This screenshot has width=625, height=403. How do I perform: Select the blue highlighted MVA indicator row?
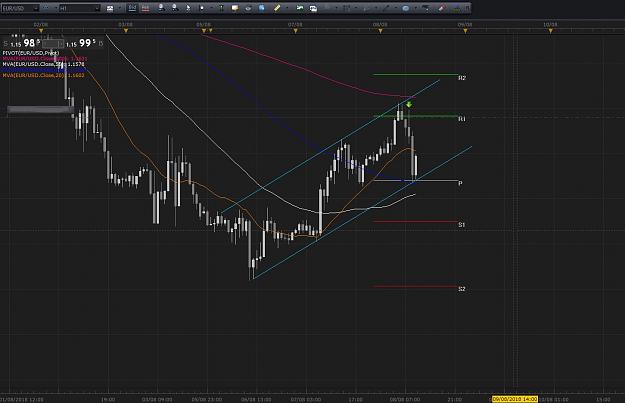(43, 69)
